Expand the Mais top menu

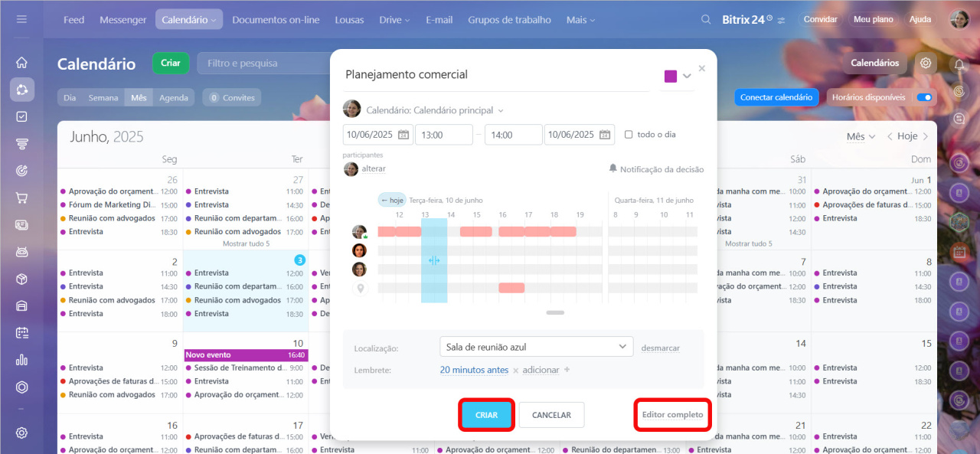tap(580, 20)
